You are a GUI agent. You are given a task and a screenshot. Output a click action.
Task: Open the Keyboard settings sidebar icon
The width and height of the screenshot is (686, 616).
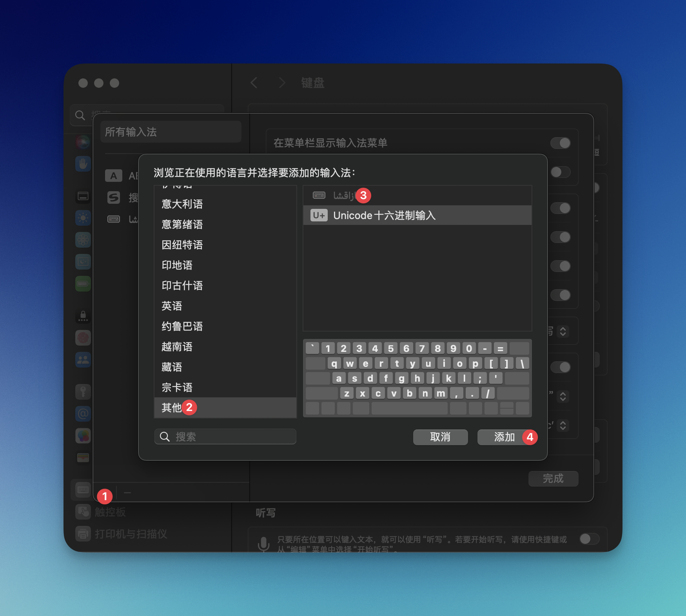tap(83, 489)
